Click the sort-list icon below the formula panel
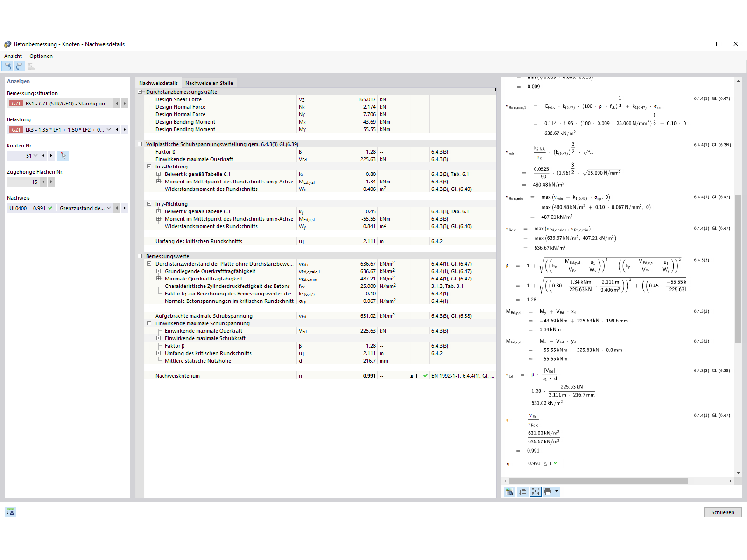The image size is (747, 560). point(522,491)
